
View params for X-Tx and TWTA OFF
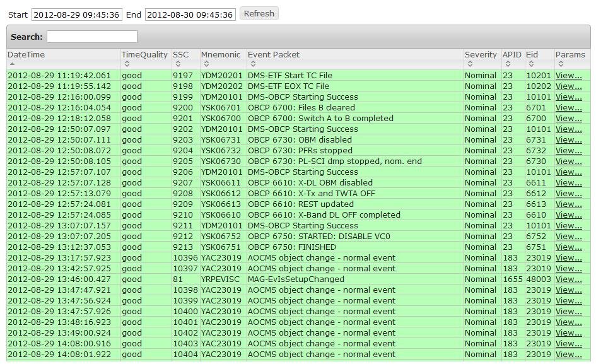pos(569,193)
